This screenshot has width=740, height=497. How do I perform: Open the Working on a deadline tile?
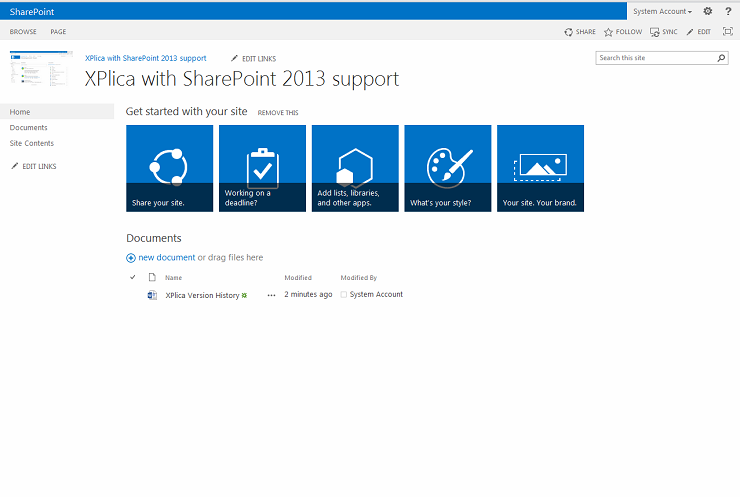click(262, 168)
